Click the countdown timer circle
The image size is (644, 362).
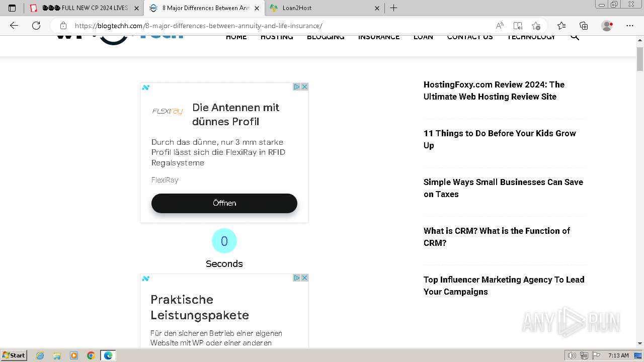pos(224,241)
